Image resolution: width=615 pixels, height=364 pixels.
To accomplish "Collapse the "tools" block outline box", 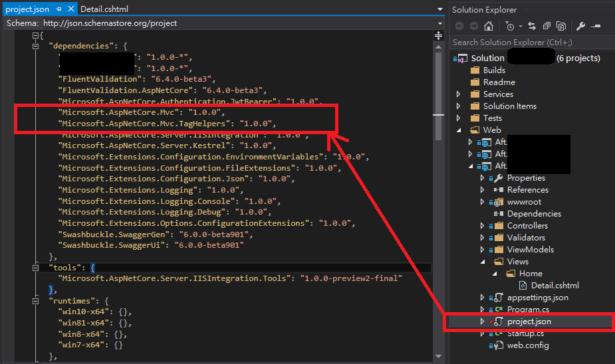I will click(35, 268).
